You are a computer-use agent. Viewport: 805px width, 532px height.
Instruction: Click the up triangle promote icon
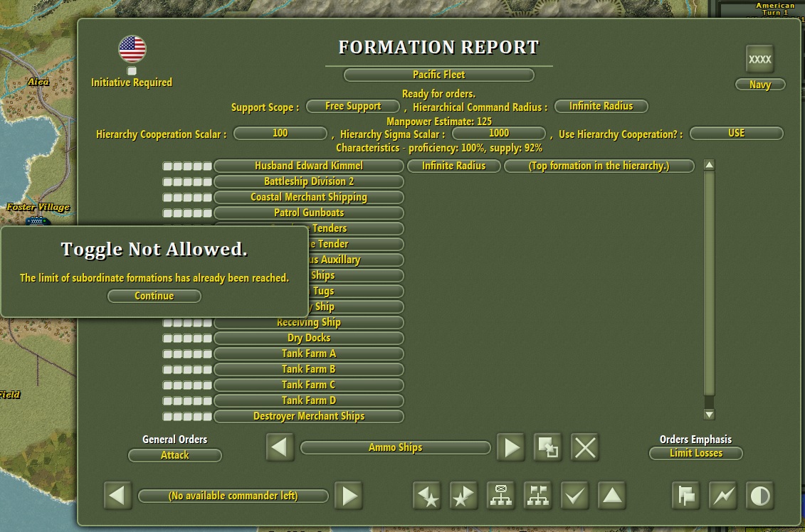(x=612, y=496)
